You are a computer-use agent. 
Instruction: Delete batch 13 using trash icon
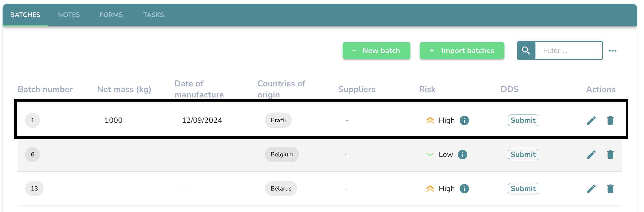610,189
